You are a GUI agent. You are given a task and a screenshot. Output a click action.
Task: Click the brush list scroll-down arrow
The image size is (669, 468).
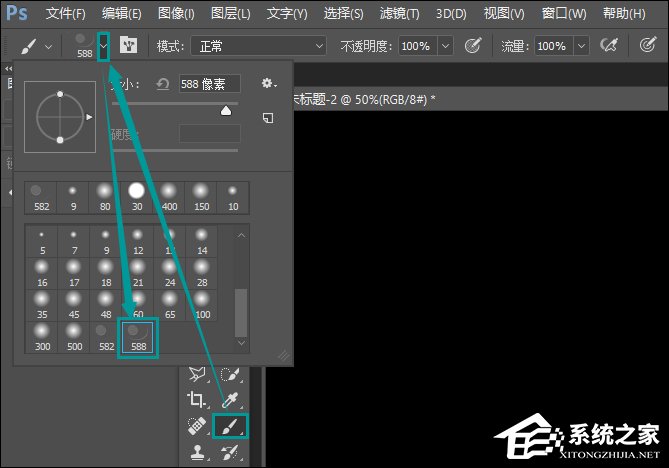click(241, 343)
